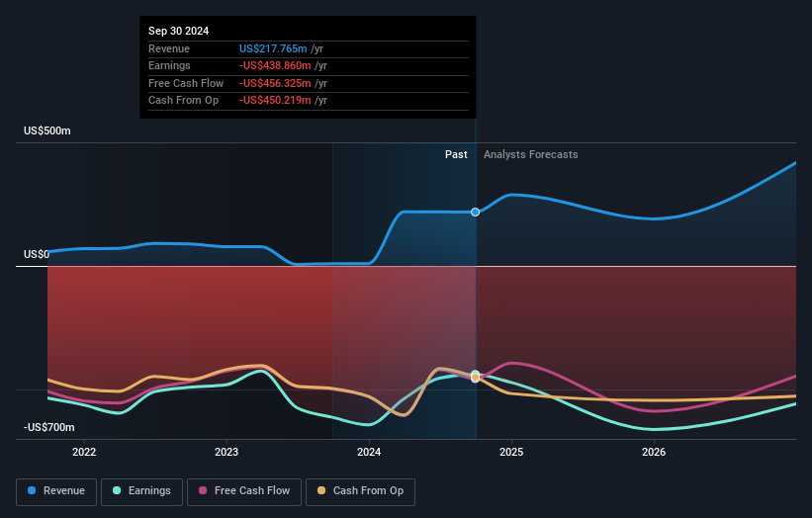Click the US$500m y-axis label

point(47,130)
